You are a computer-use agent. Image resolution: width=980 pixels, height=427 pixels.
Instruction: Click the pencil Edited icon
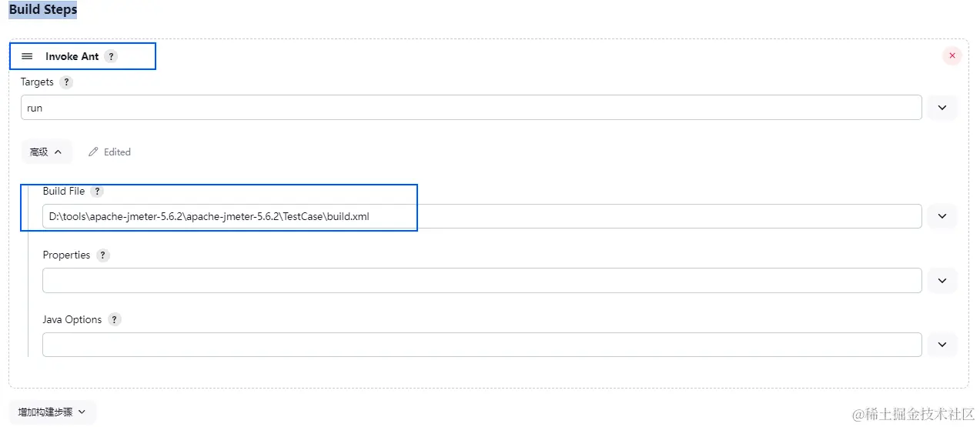[x=94, y=152]
